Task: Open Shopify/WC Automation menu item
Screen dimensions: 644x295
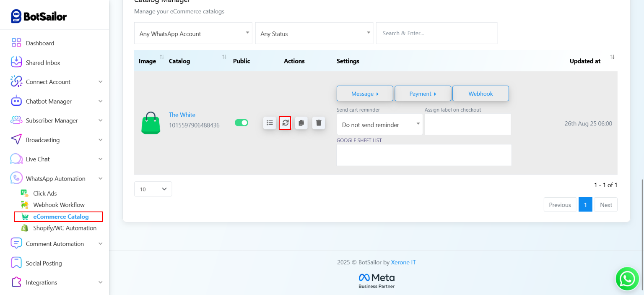Action: [65, 228]
